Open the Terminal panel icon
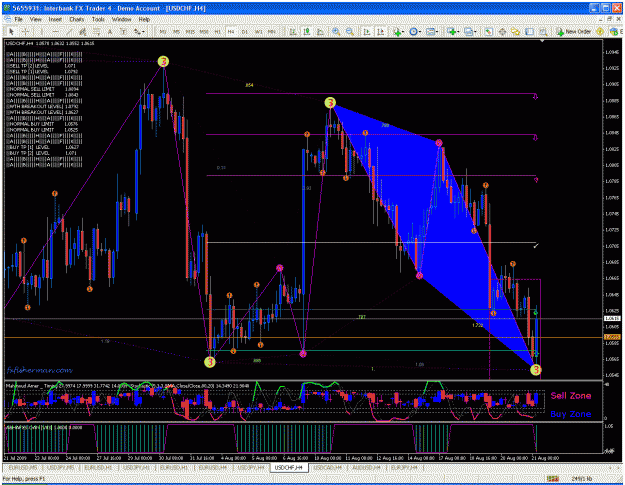 (529, 31)
